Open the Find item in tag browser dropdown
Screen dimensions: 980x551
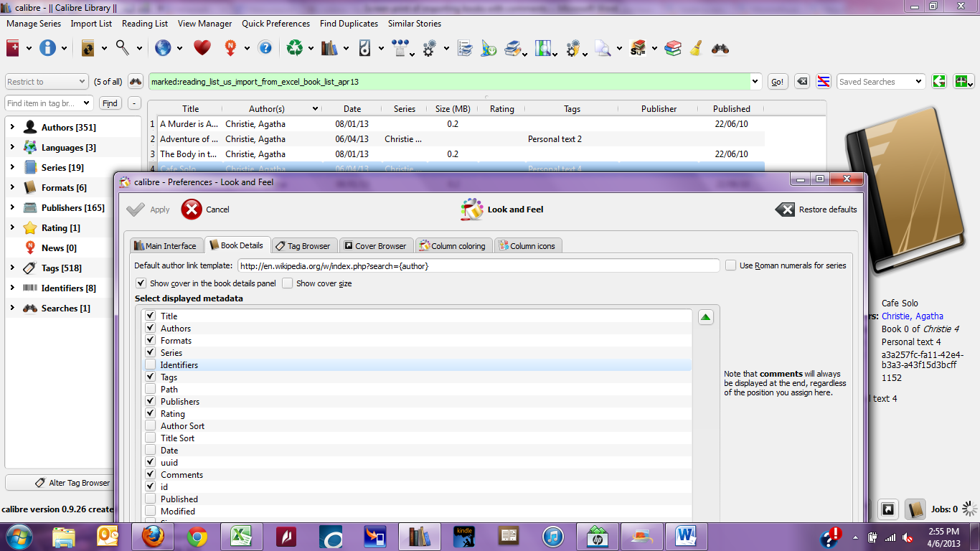(87, 103)
